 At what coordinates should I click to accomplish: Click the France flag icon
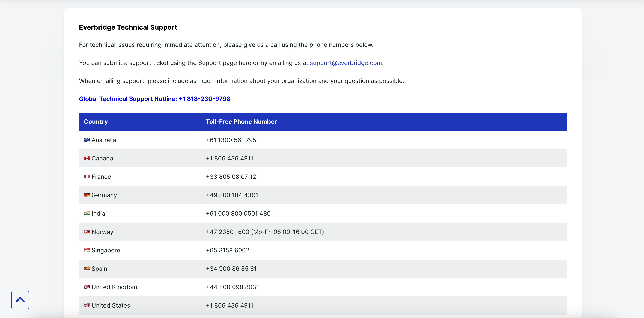pos(87,177)
